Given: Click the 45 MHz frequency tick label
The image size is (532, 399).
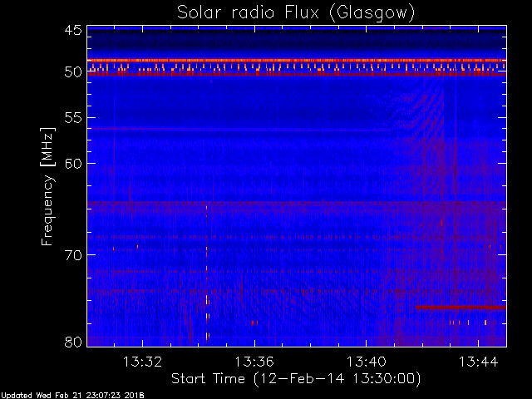Looking at the screenshot, I should pyautogui.click(x=73, y=30).
